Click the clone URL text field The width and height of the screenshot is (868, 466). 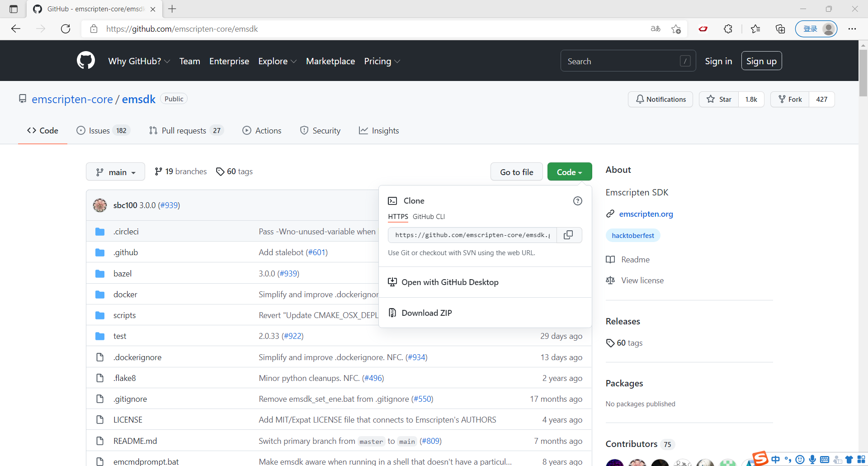tap(472, 235)
